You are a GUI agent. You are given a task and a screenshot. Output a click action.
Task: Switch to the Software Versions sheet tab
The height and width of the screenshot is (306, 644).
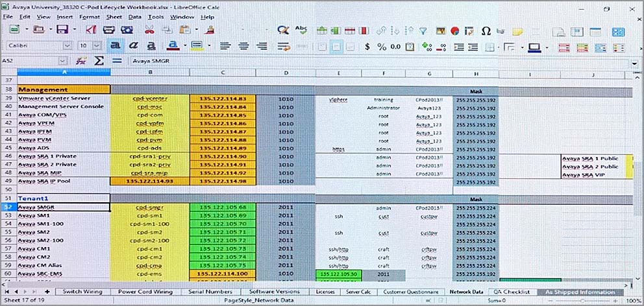point(275,292)
